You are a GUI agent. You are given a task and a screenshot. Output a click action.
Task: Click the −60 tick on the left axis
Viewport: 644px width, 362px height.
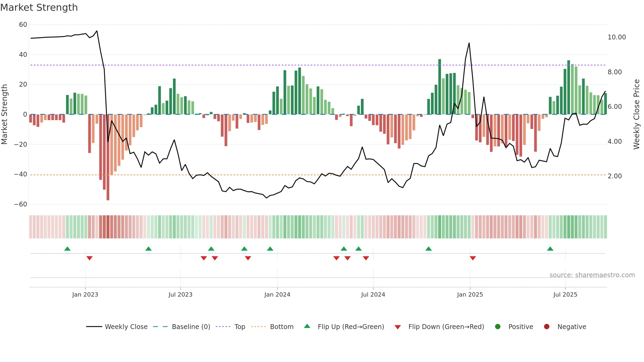click(x=21, y=204)
